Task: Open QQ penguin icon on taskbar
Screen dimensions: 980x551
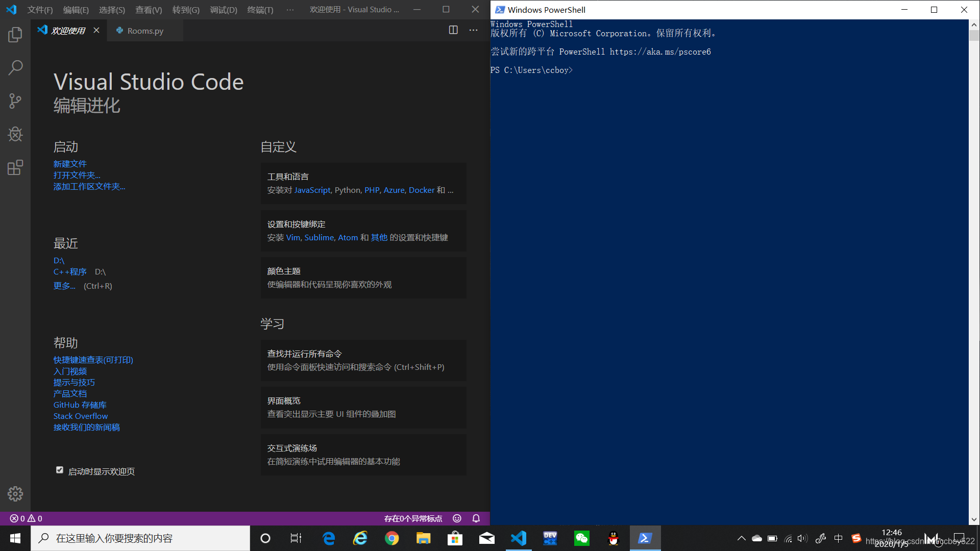Action: (614, 538)
